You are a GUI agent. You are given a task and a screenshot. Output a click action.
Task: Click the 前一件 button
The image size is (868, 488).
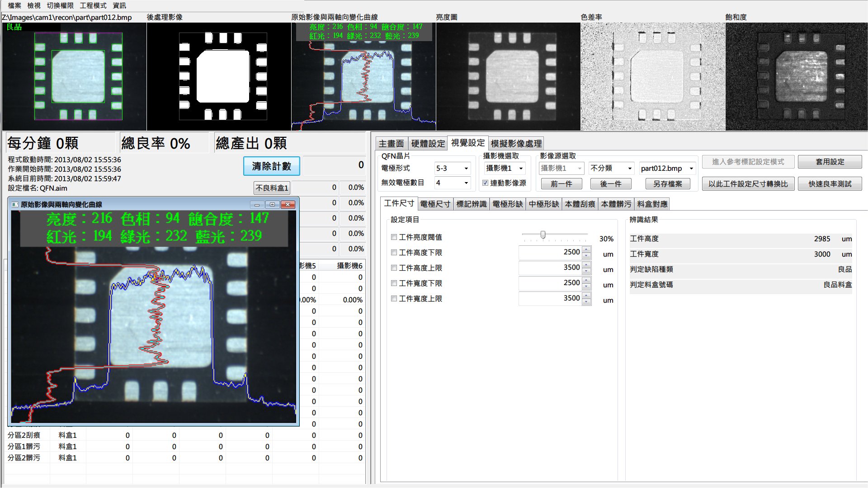(x=561, y=184)
